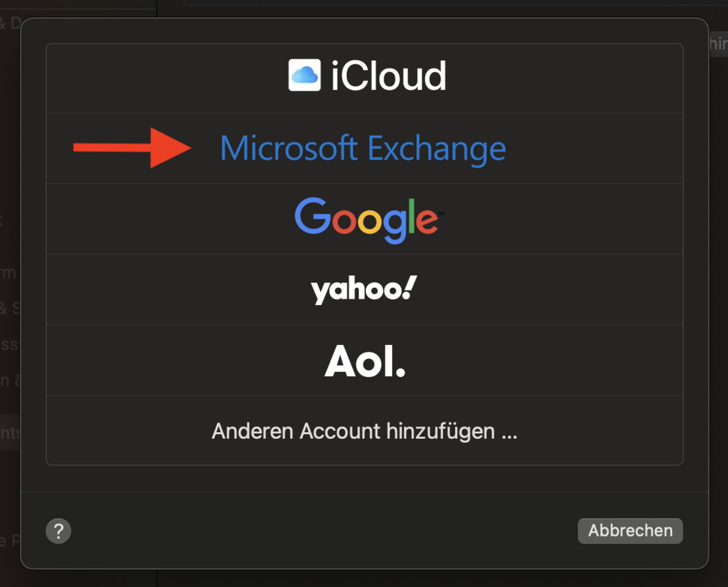
Task: Click the bottom sidebar item showing 'e P'
Action: 10,540
